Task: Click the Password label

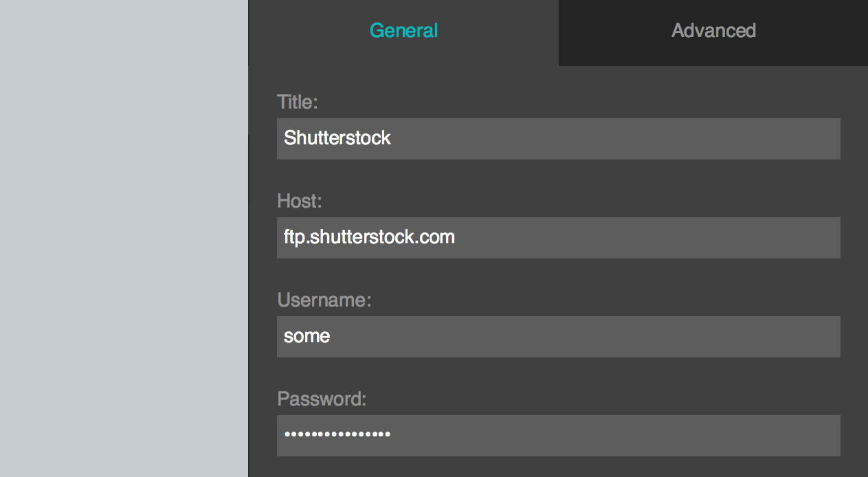Action: tap(321, 399)
